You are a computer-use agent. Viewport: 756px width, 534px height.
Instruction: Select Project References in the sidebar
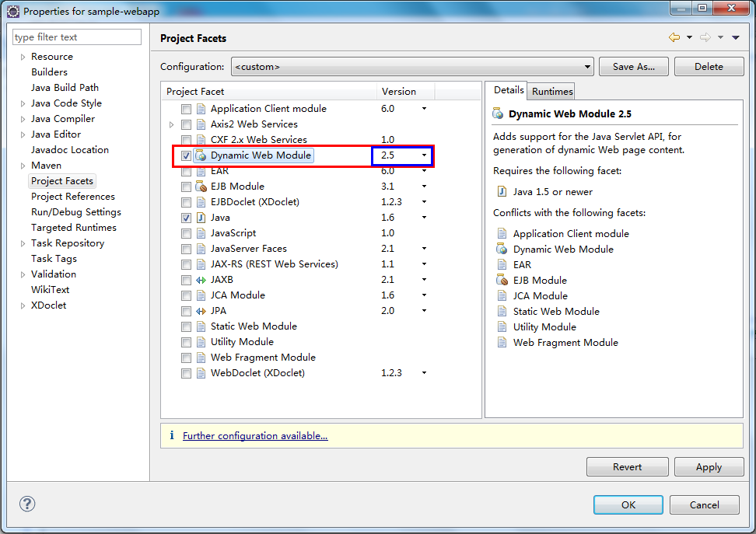point(73,196)
